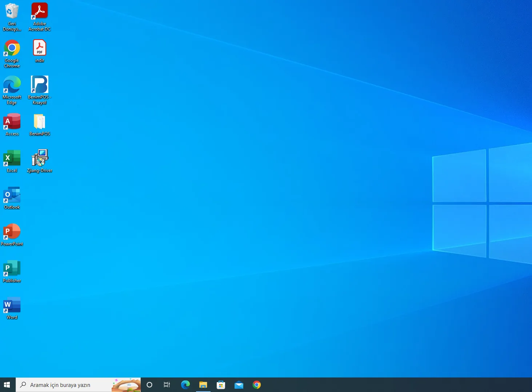This screenshot has height=392, width=532.
Task: Open the Mail app on taskbar
Action: [239, 385]
